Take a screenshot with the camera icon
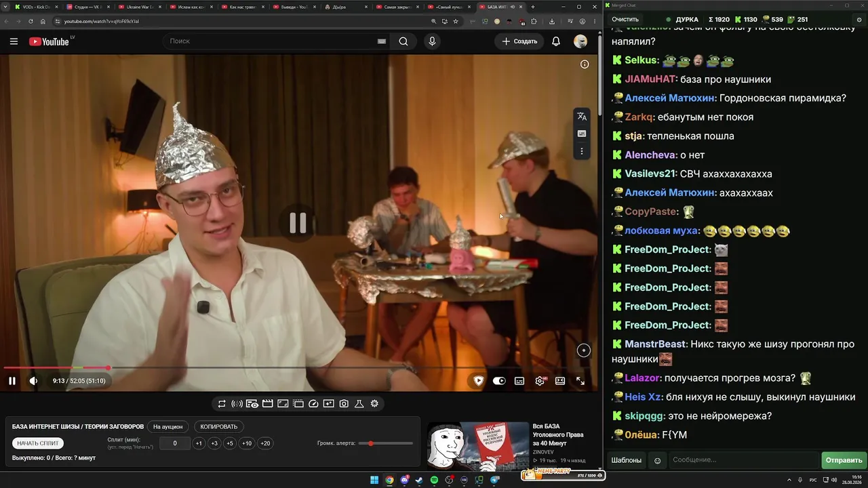This screenshot has width=868, height=488. point(344,404)
